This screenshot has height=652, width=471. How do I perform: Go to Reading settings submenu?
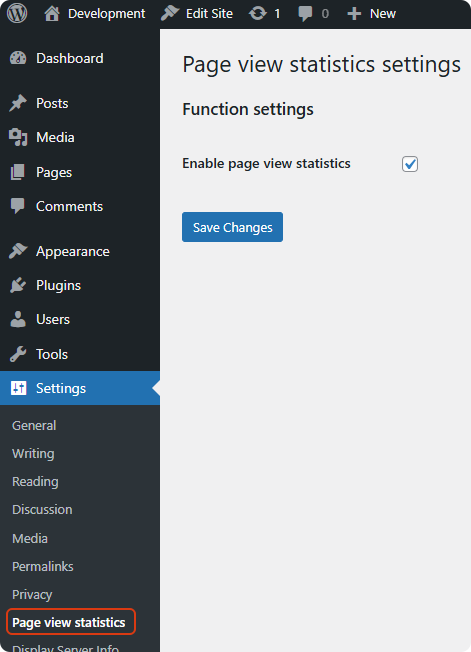pyautogui.click(x=35, y=482)
